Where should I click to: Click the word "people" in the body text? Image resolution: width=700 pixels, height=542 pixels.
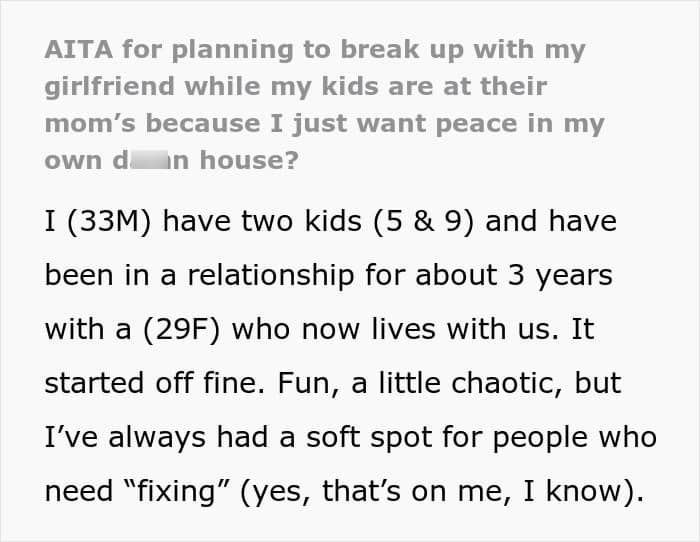coord(540,438)
